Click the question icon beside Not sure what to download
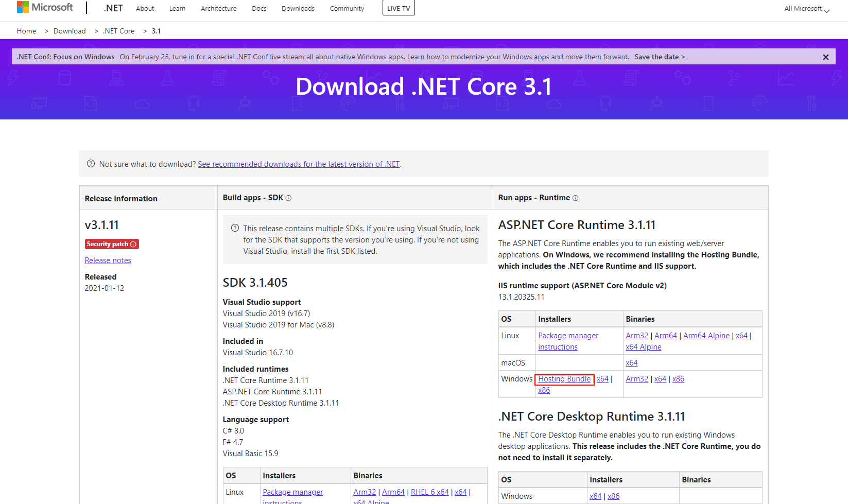 (91, 164)
